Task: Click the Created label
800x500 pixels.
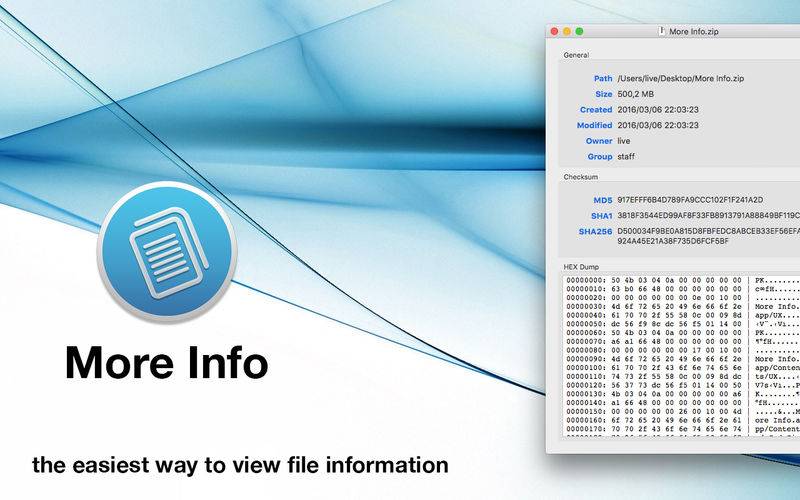Action: pos(596,110)
